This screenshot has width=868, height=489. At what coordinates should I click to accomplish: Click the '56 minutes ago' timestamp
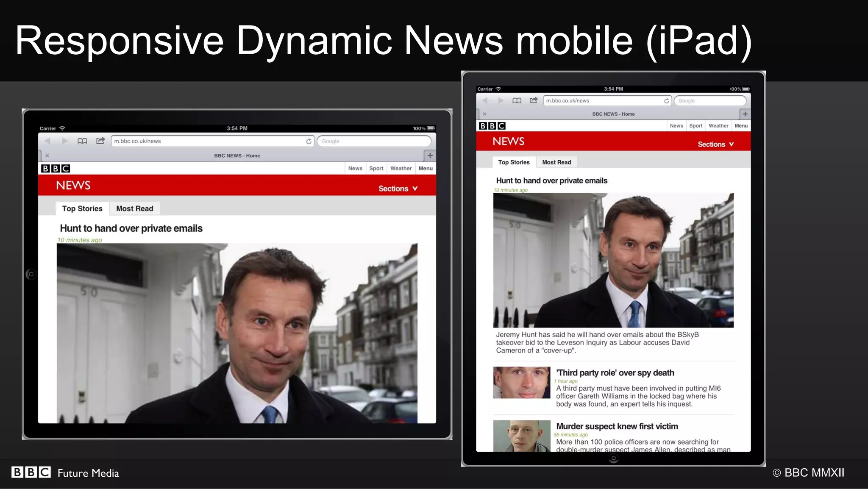point(570,435)
